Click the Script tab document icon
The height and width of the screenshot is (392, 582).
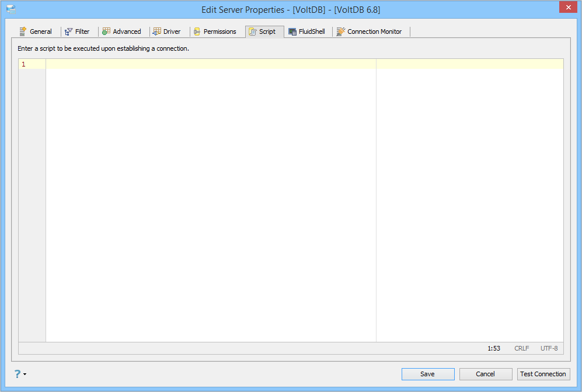[253, 32]
